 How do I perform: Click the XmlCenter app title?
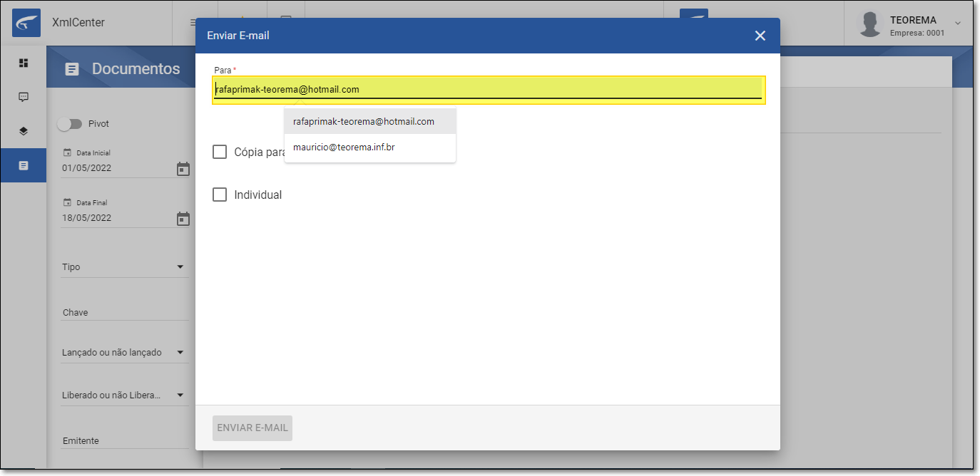tap(78, 23)
